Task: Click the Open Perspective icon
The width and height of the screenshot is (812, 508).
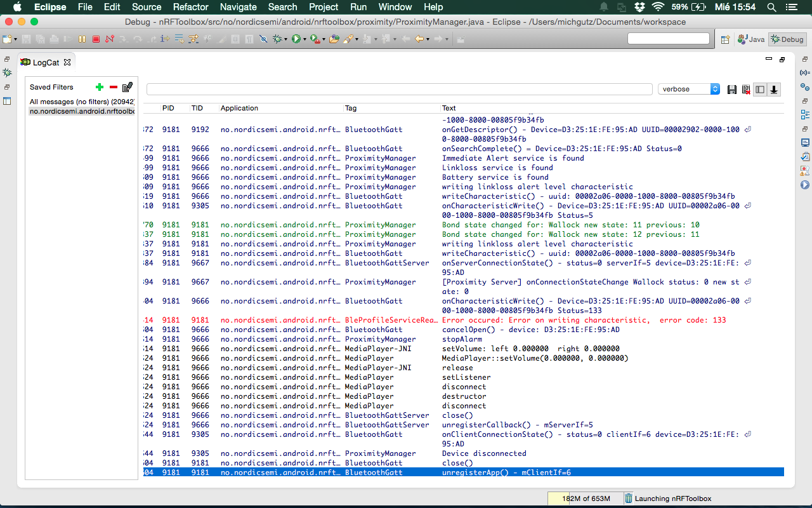Action: click(725, 39)
